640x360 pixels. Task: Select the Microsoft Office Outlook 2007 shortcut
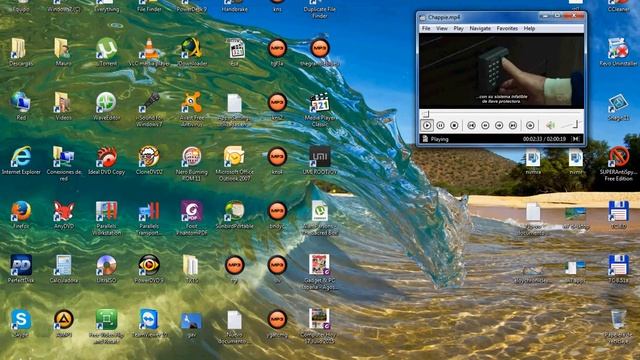[234, 163]
